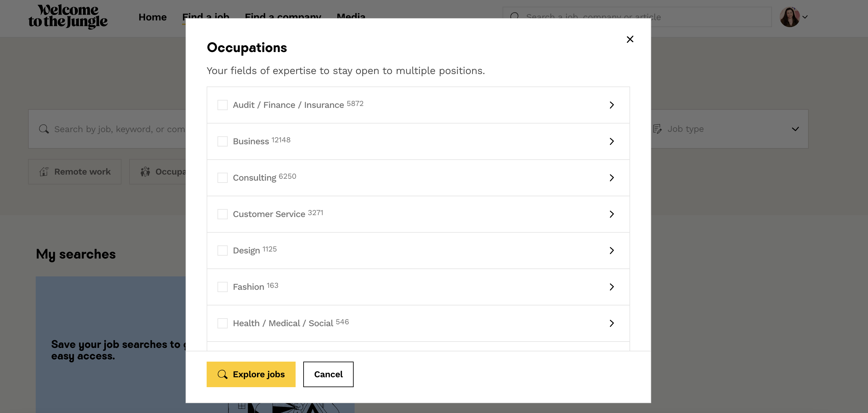Screen dimensions: 868x413
Task: Tick the Business occupation checkbox
Action: click(222, 141)
